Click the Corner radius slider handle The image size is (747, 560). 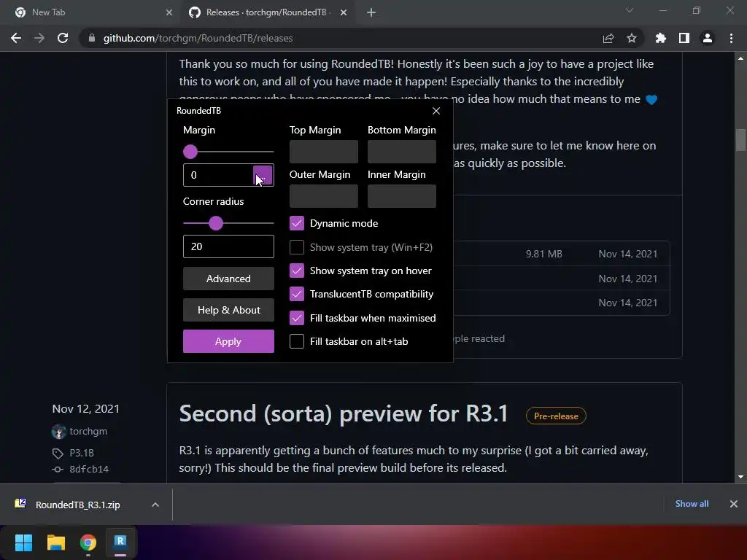coord(216,223)
